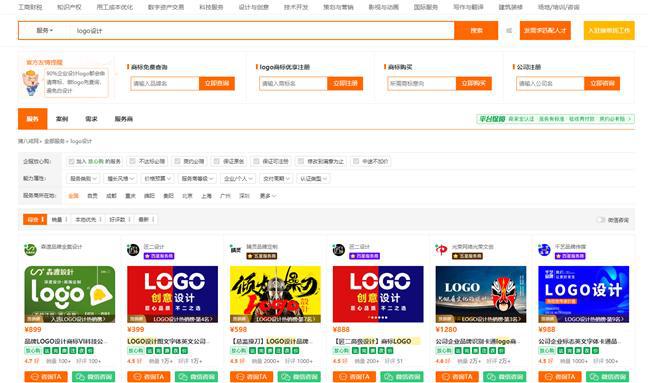Expand the 服务商等级 filter dropdown
This screenshot has width=650, height=383.
pyautogui.click(x=197, y=179)
